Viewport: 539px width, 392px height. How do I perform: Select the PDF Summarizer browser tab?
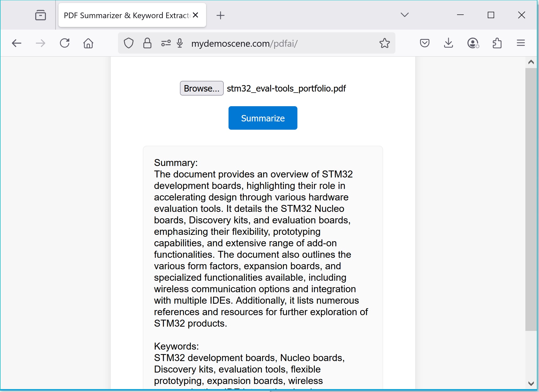pyautogui.click(x=125, y=15)
